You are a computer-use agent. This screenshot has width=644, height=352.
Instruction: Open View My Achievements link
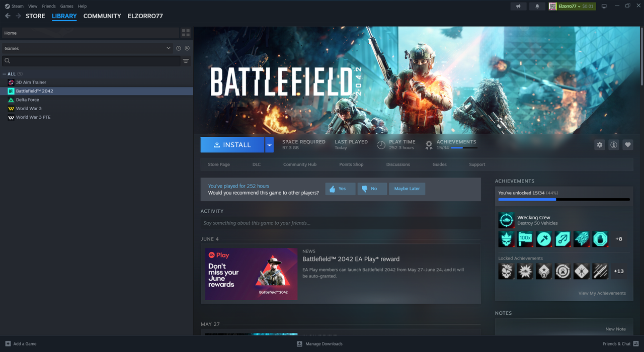pos(602,293)
